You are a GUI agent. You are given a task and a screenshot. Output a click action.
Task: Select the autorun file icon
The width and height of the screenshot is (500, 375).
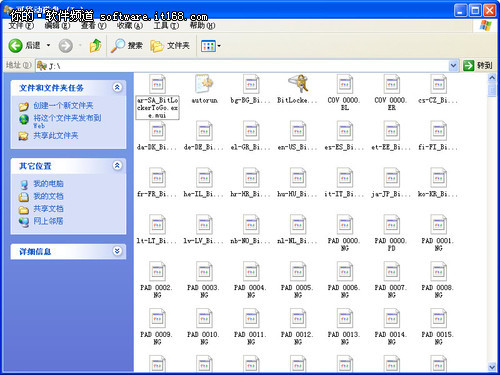[x=204, y=84]
